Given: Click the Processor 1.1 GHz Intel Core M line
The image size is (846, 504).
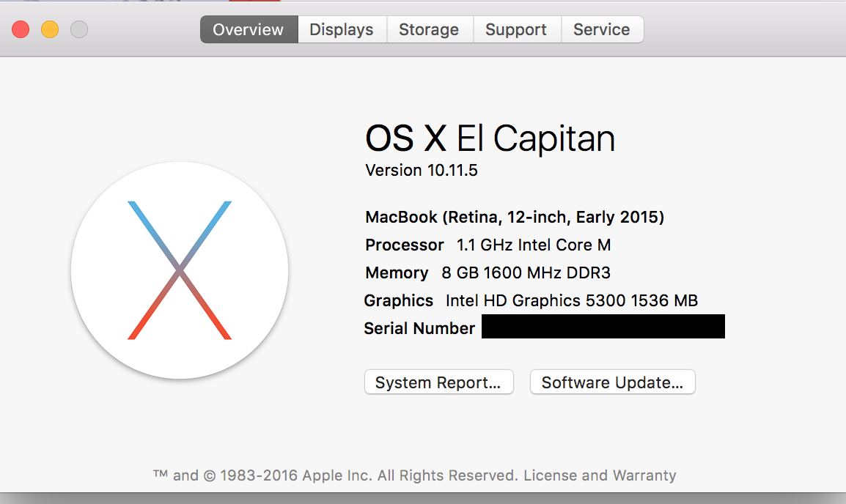Looking at the screenshot, I should pos(488,245).
